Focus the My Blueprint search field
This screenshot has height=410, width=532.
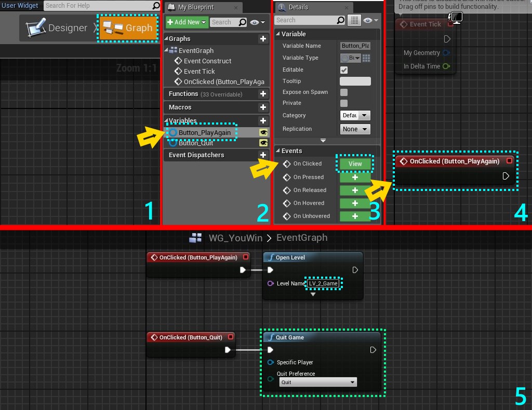(223, 22)
